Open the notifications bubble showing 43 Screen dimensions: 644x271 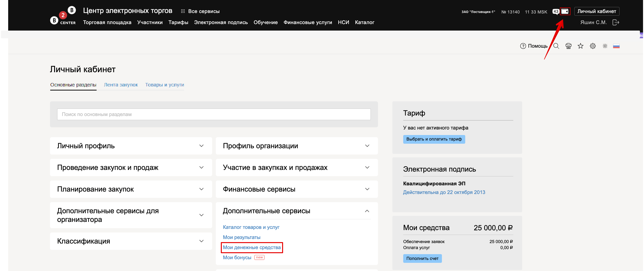[556, 12]
